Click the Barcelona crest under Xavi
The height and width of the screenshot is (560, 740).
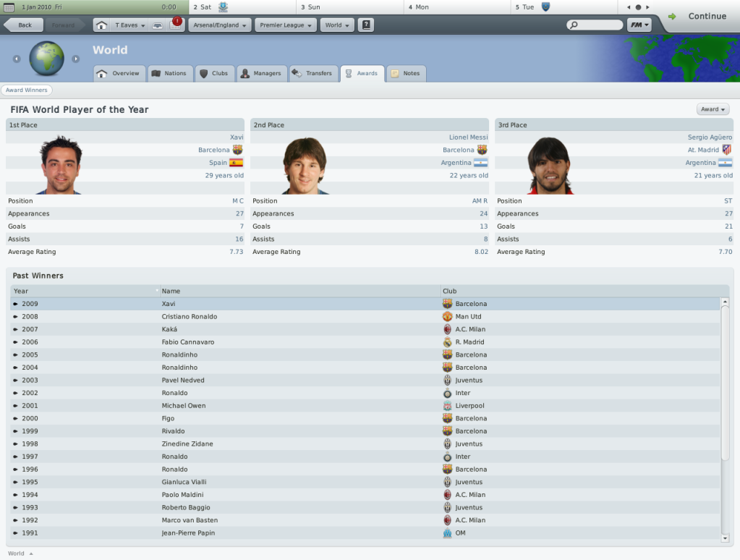[x=237, y=150]
